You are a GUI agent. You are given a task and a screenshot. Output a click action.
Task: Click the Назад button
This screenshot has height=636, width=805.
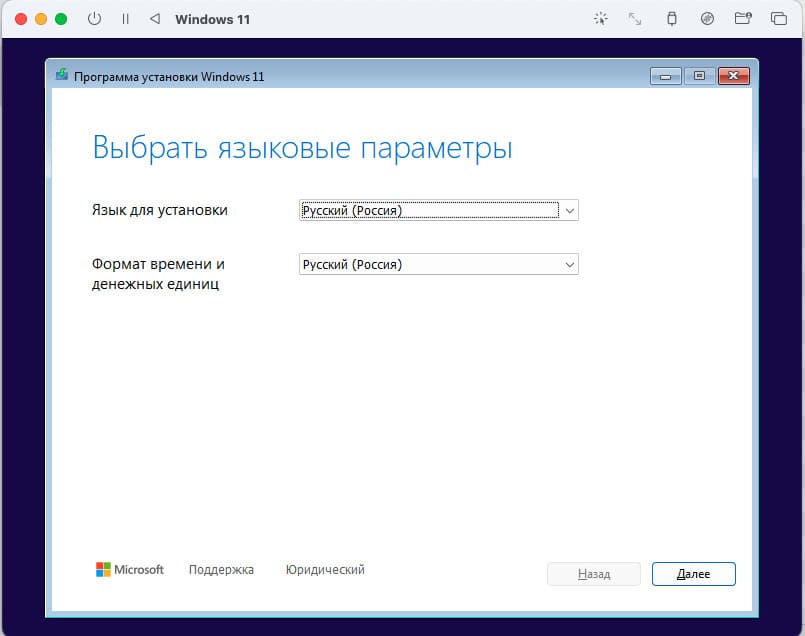(x=593, y=574)
